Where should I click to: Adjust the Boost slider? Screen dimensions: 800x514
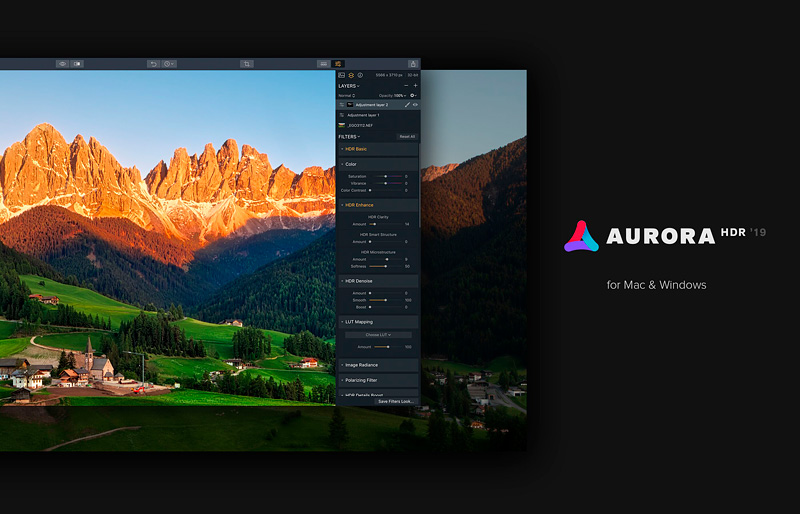pos(386,307)
